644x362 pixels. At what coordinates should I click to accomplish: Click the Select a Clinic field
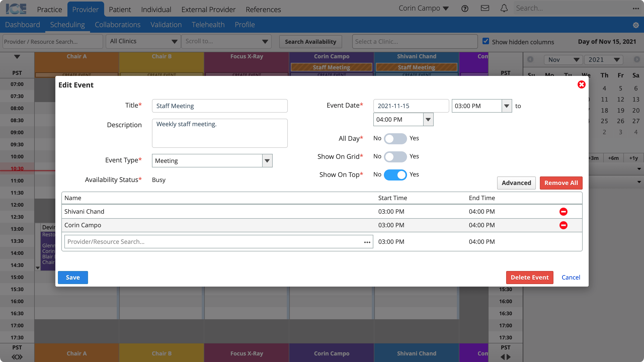point(415,41)
